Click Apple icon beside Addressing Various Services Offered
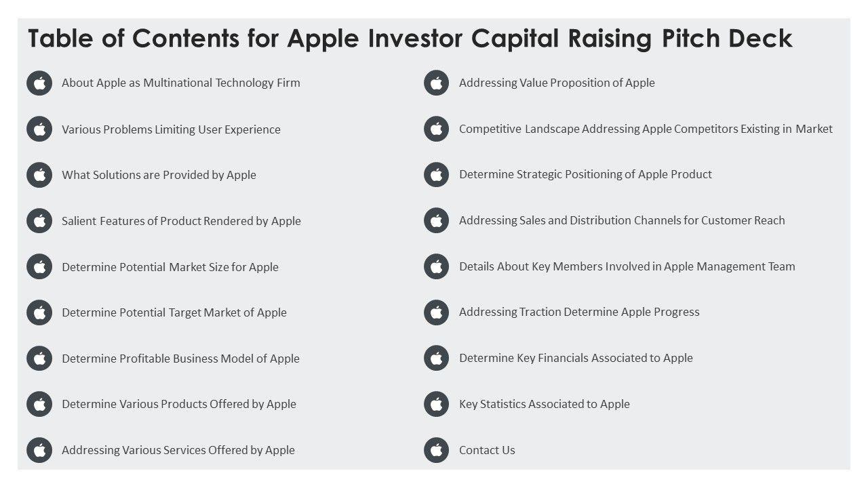The image size is (868, 488). [x=39, y=450]
